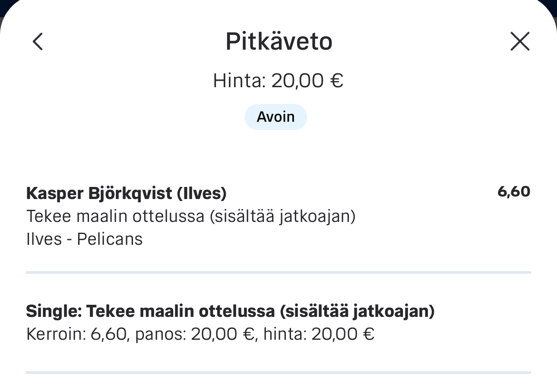This screenshot has width=557, height=392.
Task: Tap the back arrow icon
Action: (38, 42)
